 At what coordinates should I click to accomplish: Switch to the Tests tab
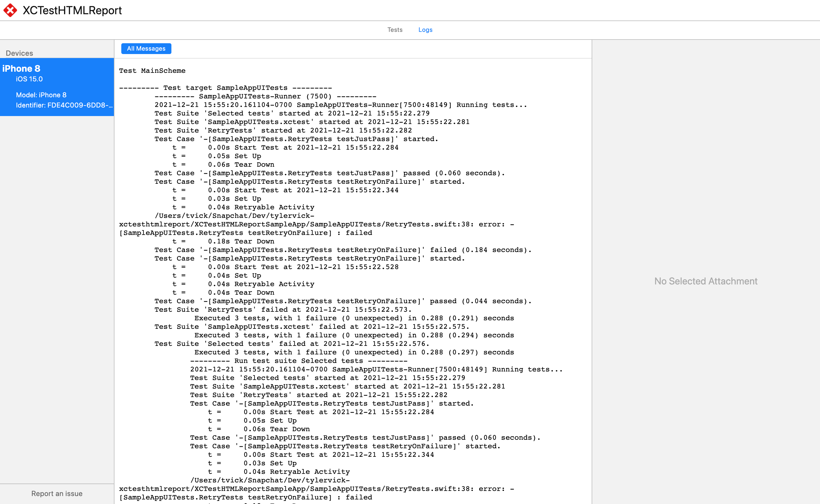coord(395,30)
